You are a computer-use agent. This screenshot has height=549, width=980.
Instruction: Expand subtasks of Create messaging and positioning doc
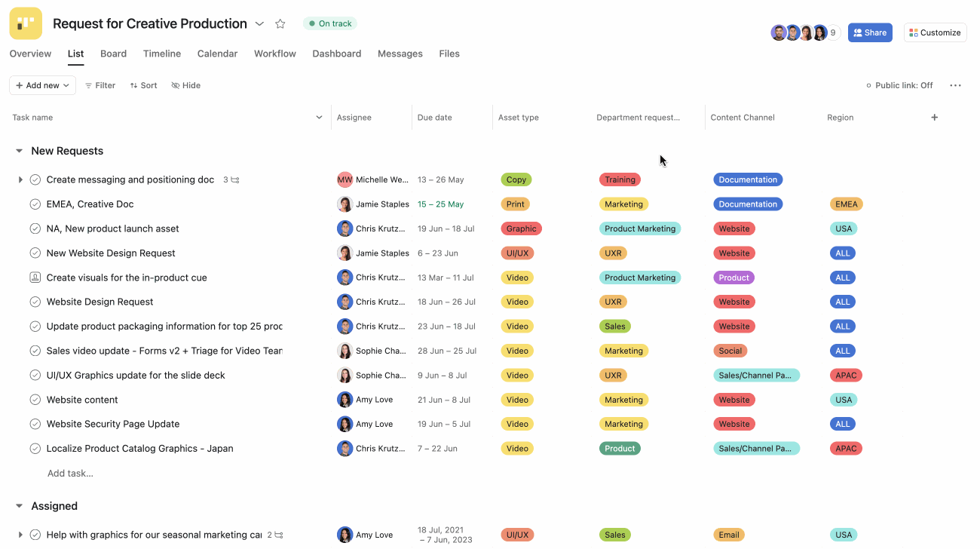[x=20, y=179]
